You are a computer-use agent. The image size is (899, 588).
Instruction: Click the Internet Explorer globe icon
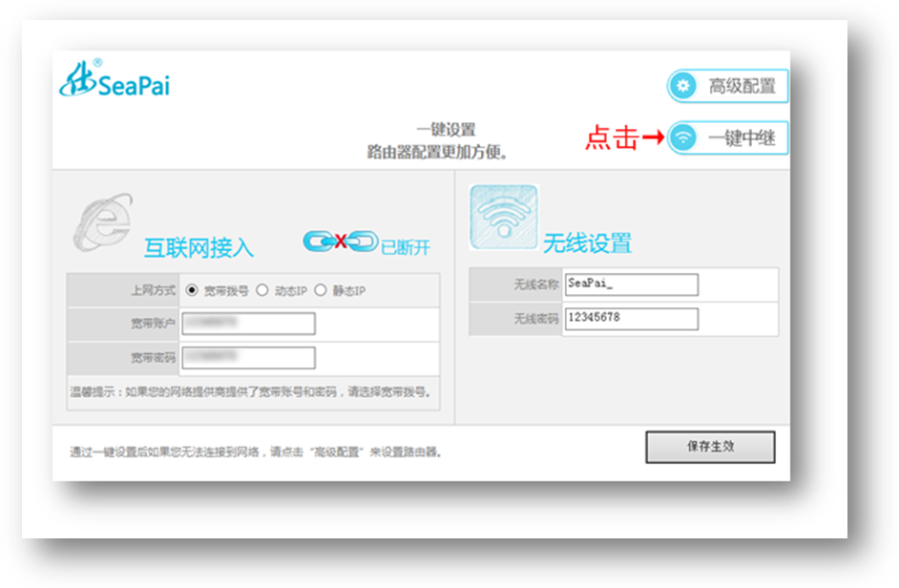click(103, 222)
